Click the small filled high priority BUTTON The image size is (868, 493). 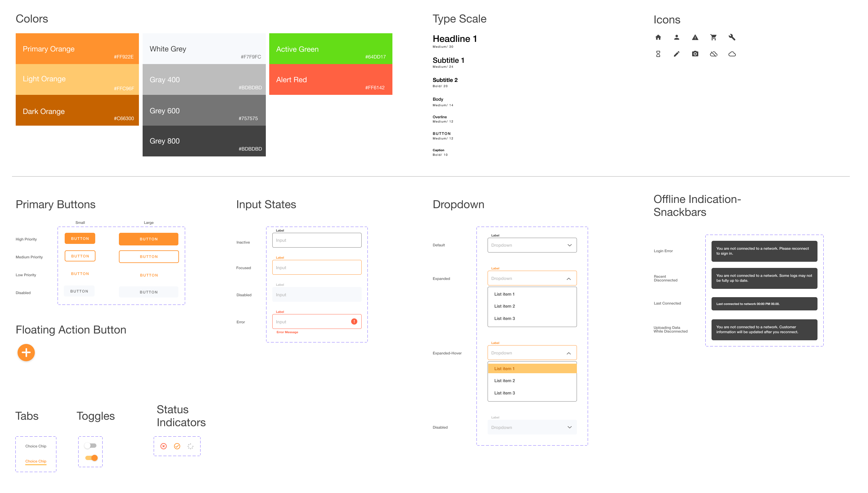pyautogui.click(x=80, y=238)
